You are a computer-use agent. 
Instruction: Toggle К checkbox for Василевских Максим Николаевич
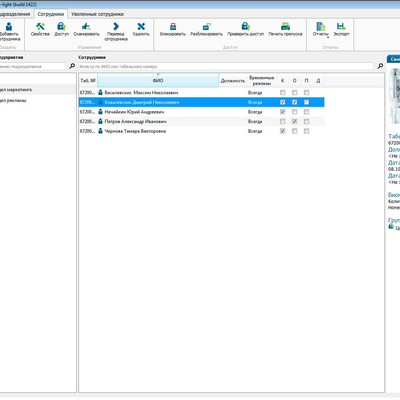click(283, 93)
